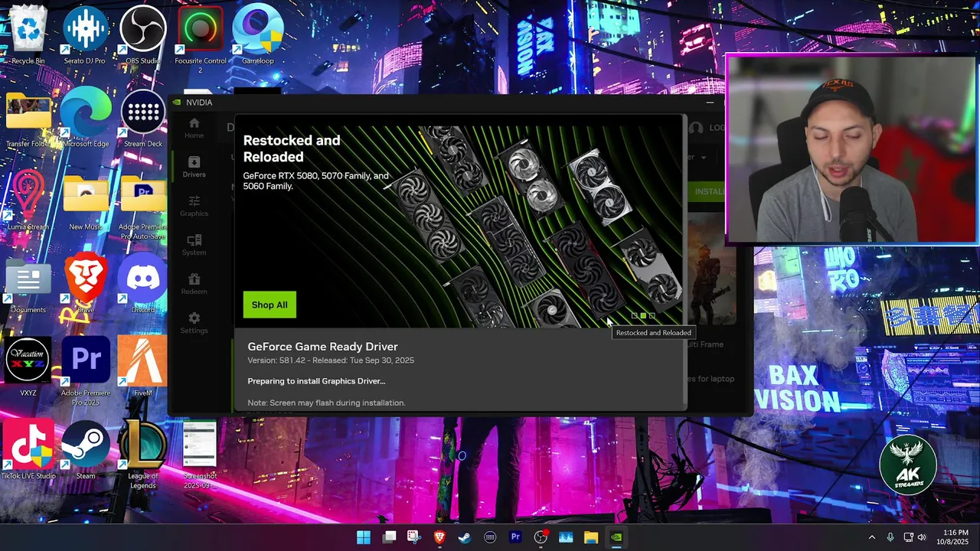The height and width of the screenshot is (551, 980).
Task: Click 'Preparing to install Graphics Driver...' status
Action: tap(316, 381)
